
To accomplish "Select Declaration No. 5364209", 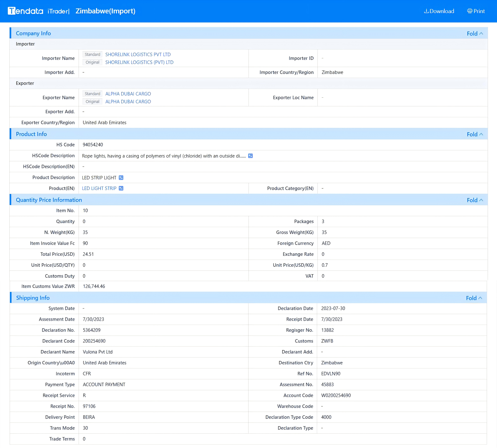I will click(x=92, y=330).
